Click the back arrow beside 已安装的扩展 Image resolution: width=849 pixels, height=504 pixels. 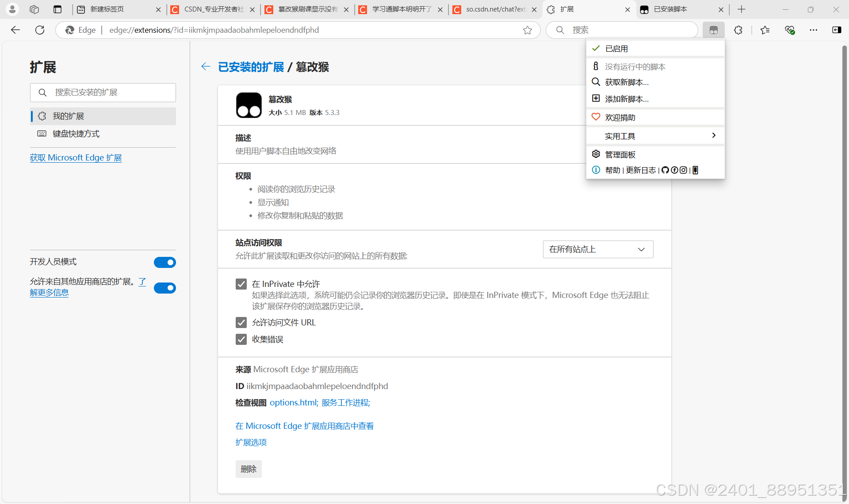click(x=206, y=67)
